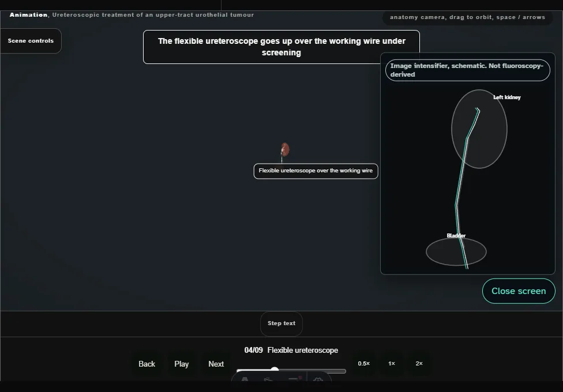The height and width of the screenshot is (392, 563).
Task: Click the 04/09 Flexible ureteroscope step title
Action: coord(291,350)
